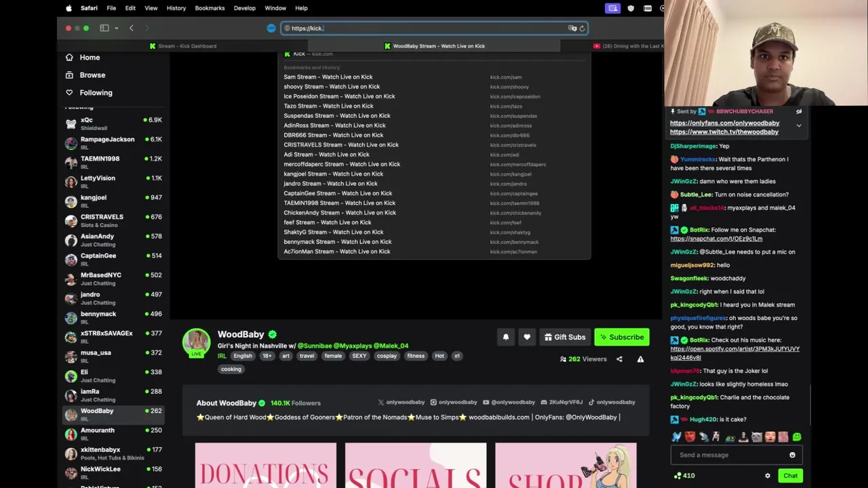Image resolution: width=868 pixels, height=488 pixels.
Task: Open BotRix's Snapchat link in chat
Action: pos(716,239)
